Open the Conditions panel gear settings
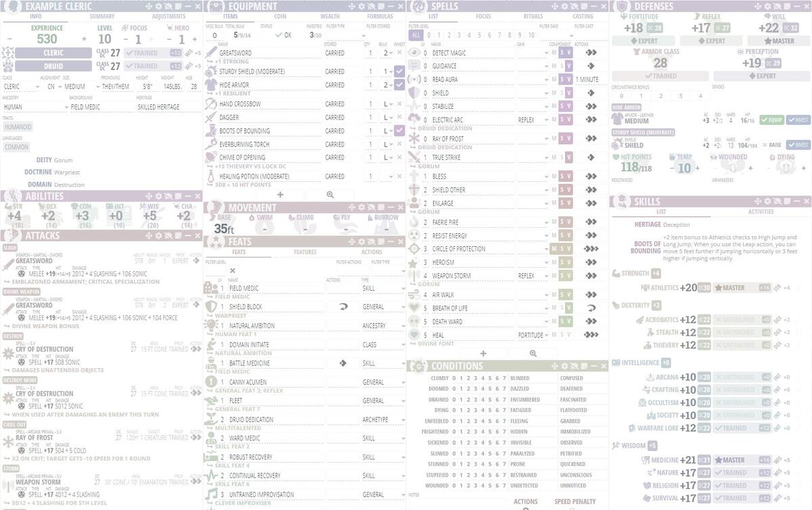Image resolution: width=812 pixels, height=510 pixels. coord(564,366)
